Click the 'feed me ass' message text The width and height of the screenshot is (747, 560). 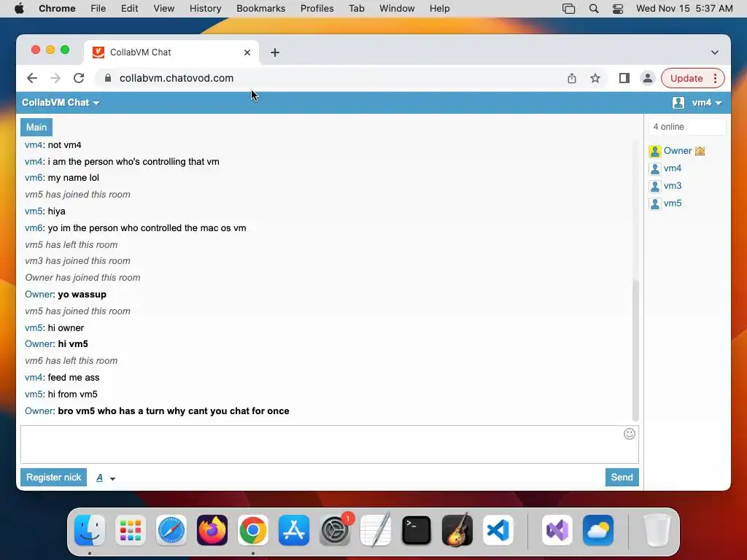74,378
